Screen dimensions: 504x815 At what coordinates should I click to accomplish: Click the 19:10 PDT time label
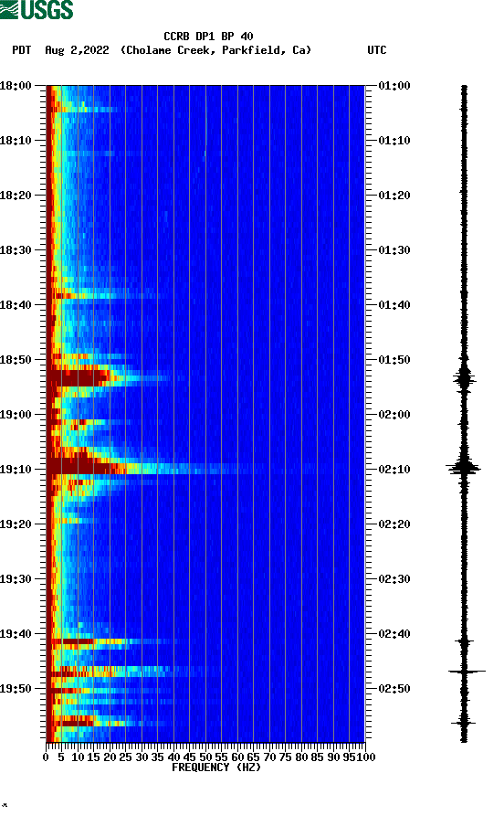[x=16, y=470]
